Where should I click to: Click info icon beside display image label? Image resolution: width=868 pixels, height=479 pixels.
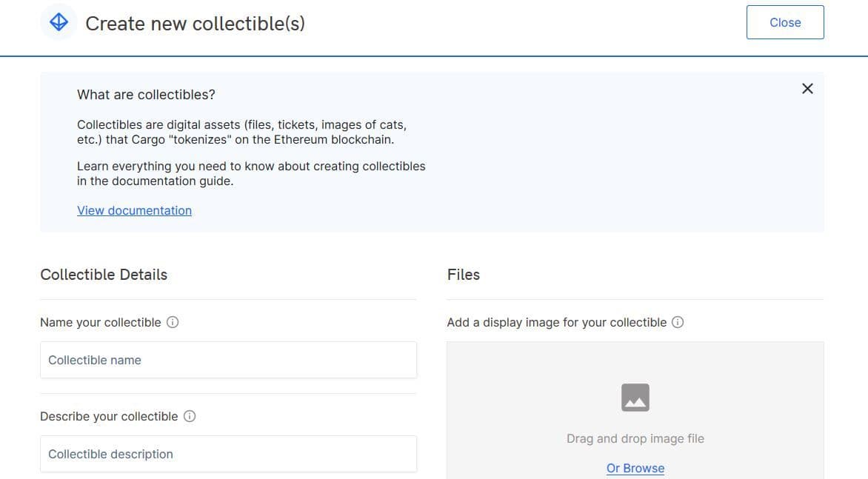678,322
